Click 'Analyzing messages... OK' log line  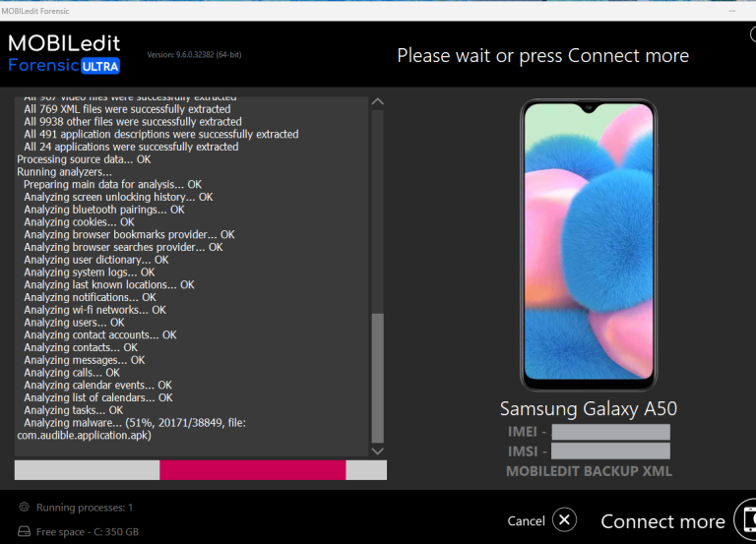tap(85, 360)
